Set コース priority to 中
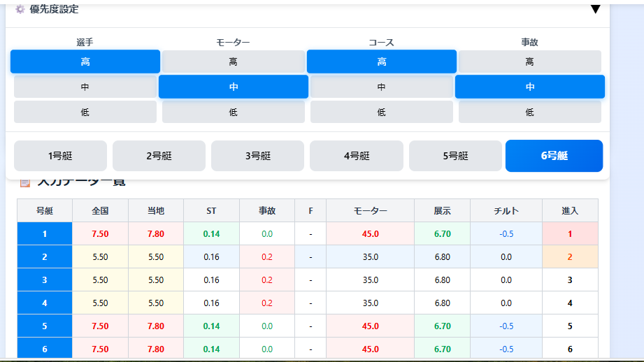Image resolution: width=644 pixels, height=362 pixels. pyautogui.click(x=382, y=87)
